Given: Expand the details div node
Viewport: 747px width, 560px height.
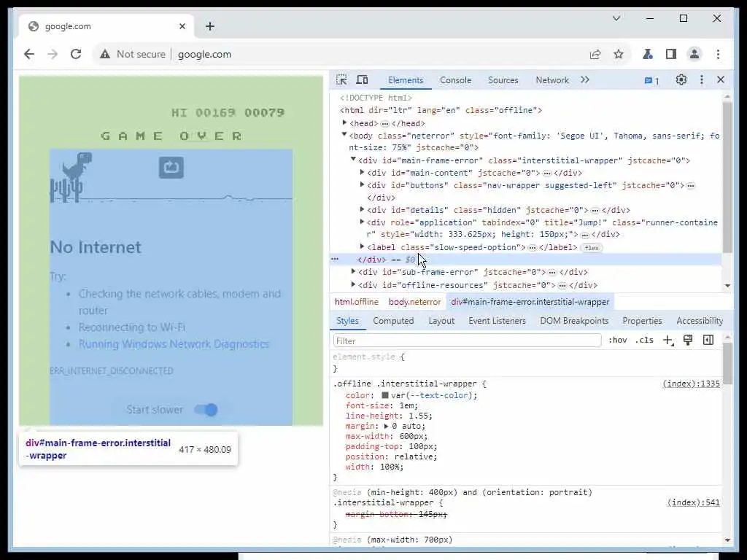Looking at the screenshot, I should 362,209.
